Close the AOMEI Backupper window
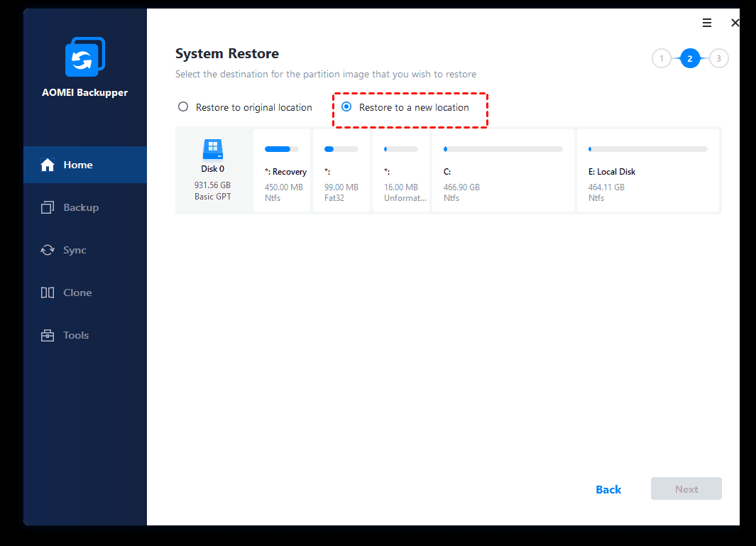Image resolution: width=756 pixels, height=546 pixels. pyautogui.click(x=735, y=23)
